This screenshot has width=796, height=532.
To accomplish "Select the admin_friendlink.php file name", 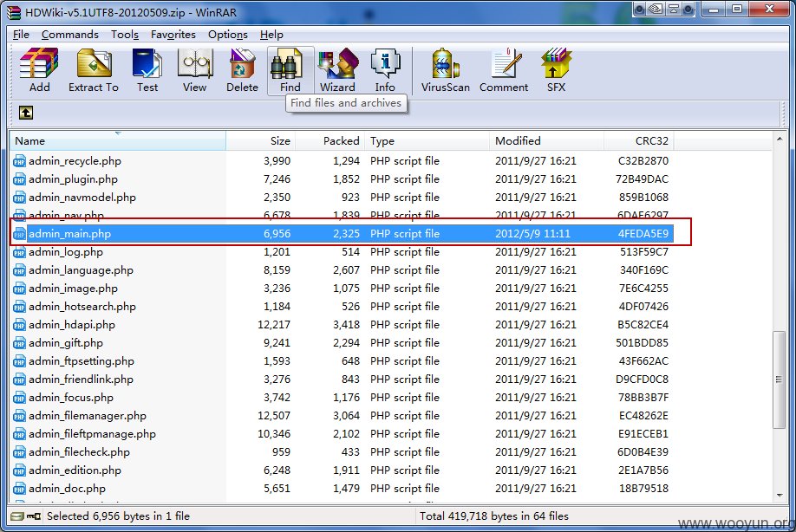I will tap(81, 380).
